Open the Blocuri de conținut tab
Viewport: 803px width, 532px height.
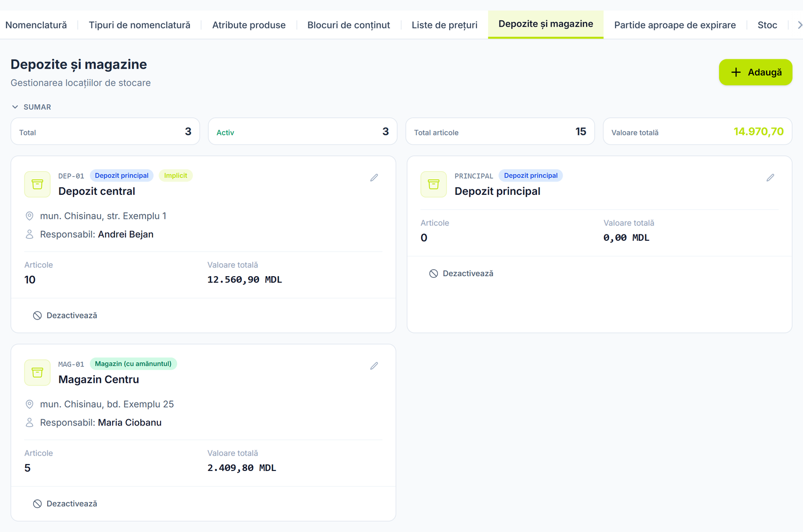tap(349, 25)
